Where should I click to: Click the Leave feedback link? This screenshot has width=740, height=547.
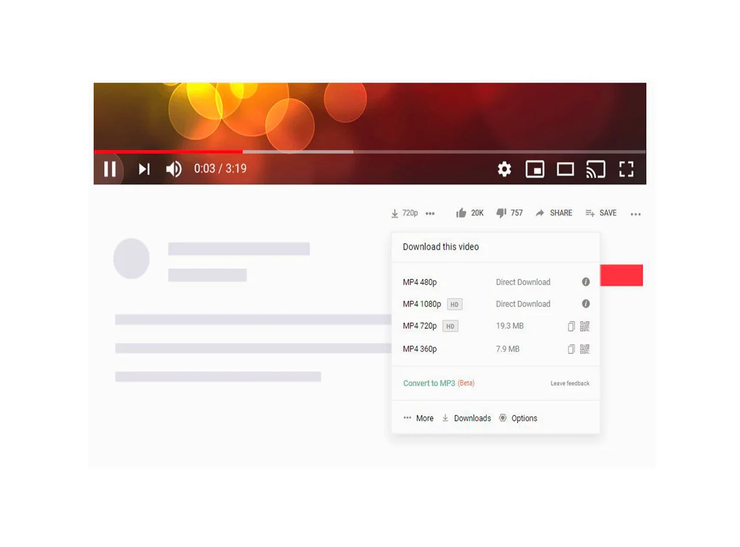570,383
